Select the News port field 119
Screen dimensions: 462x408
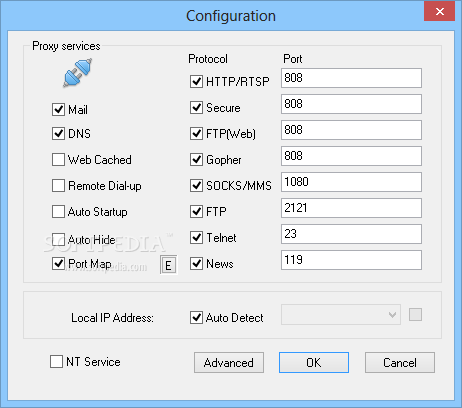click(x=351, y=260)
